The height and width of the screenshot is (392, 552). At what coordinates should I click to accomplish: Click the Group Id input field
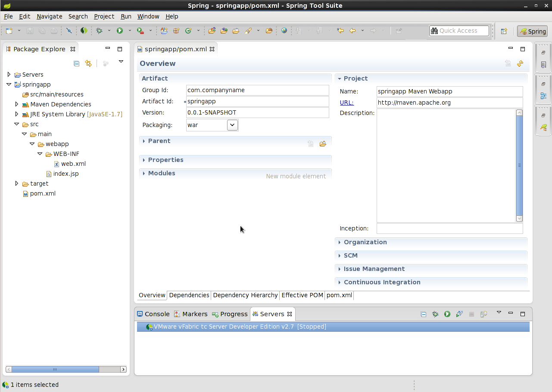(258, 90)
